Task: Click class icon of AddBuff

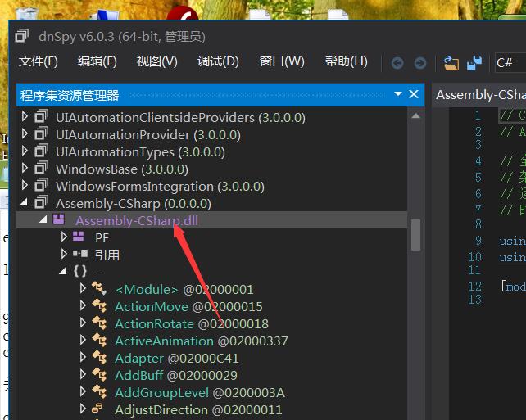Action: coord(99,374)
